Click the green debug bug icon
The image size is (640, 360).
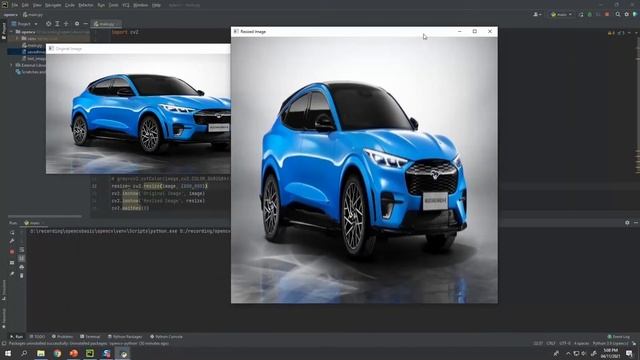(x=589, y=14)
